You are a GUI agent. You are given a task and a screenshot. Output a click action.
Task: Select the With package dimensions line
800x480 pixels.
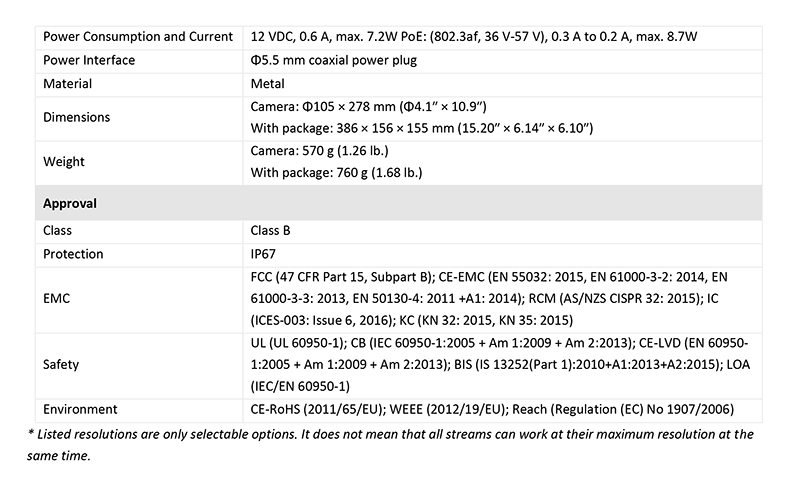coord(421,128)
